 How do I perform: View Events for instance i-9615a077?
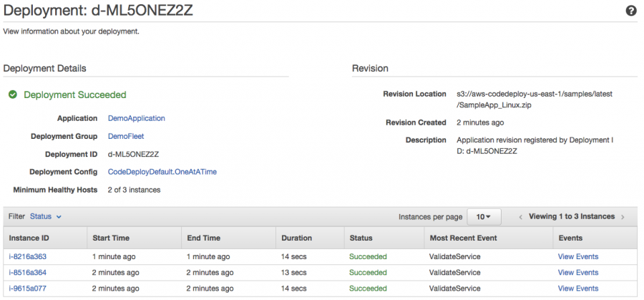pyautogui.click(x=578, y=289)
